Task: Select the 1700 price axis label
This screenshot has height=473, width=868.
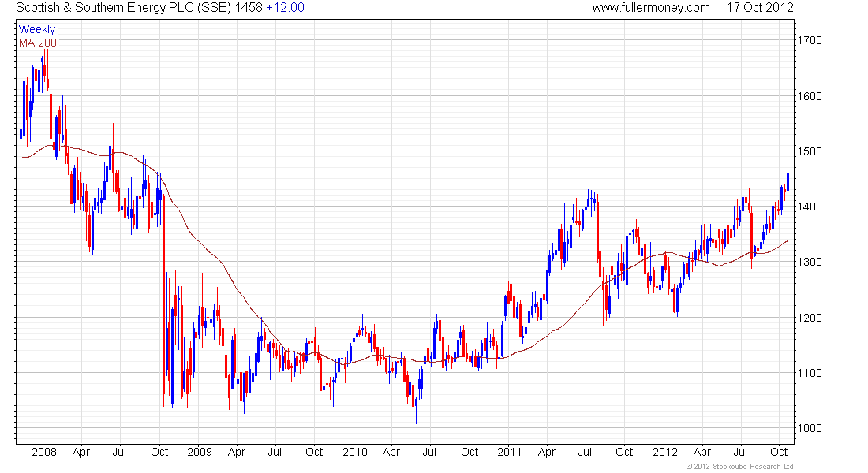Action: [x=810, y=40]
